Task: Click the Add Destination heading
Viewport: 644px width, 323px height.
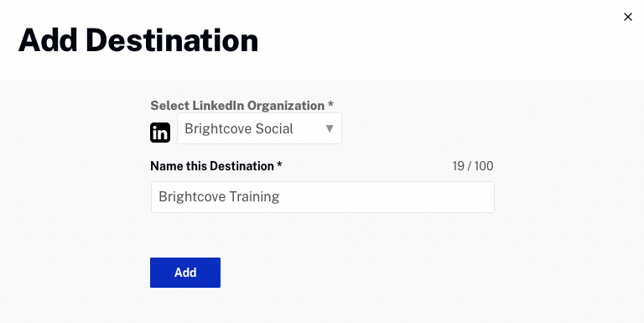Action: coord(138,40)
